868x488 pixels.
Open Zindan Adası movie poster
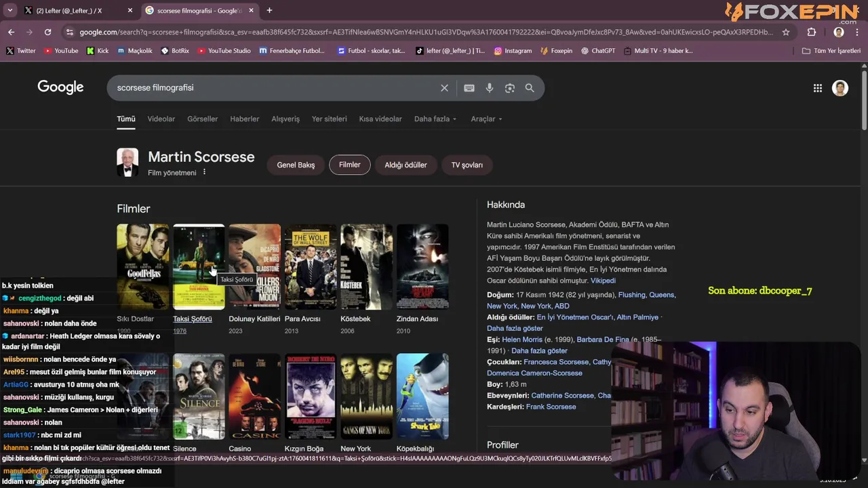[422, 266]
